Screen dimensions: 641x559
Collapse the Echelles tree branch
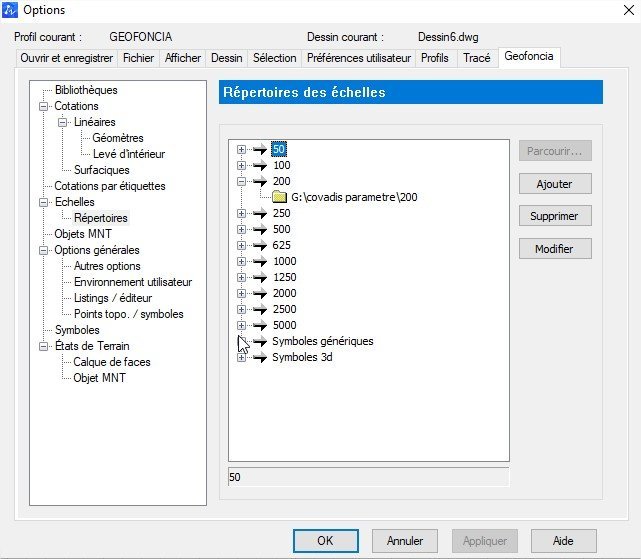point(43,202)
